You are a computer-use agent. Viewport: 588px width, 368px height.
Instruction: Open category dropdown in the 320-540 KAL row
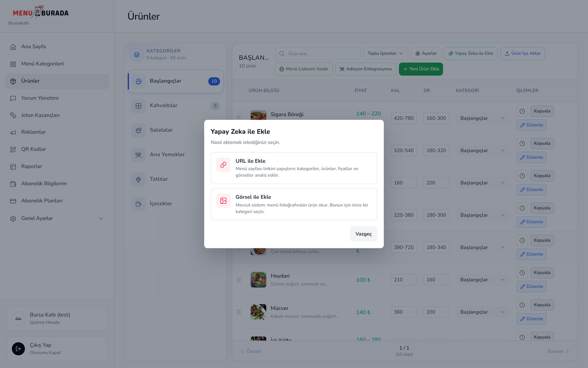pos(482,151)
